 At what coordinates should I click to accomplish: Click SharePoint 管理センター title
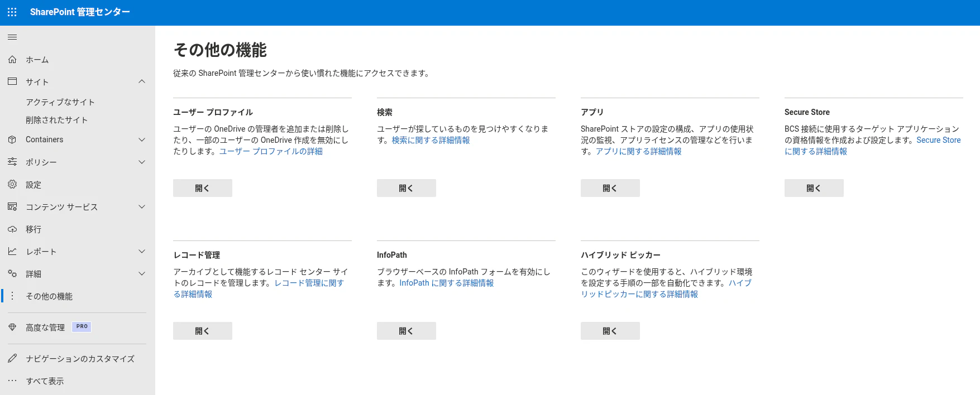tap(80, 12)
